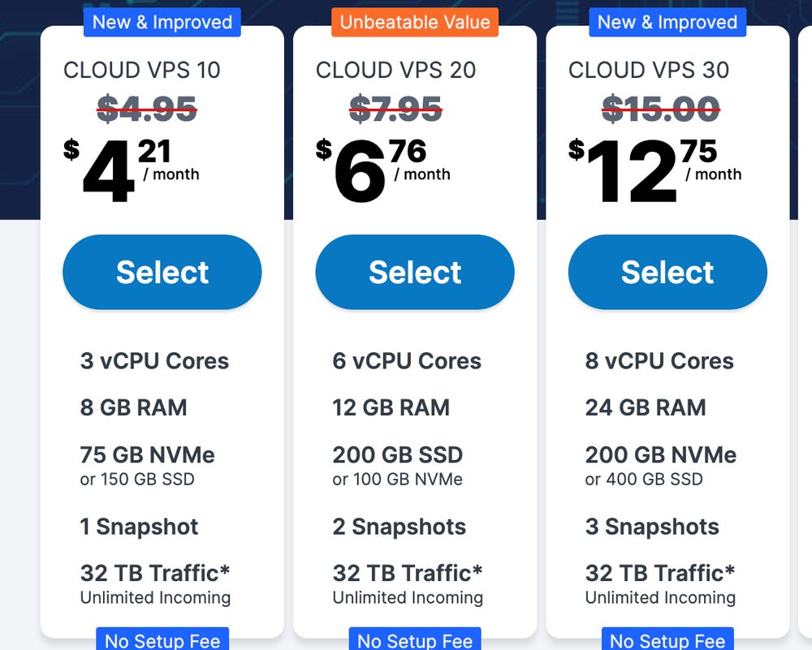Screen dimensions: 812x650
Task: Click No Setup Fee badge under VPS 30
Action: point(667,640)
